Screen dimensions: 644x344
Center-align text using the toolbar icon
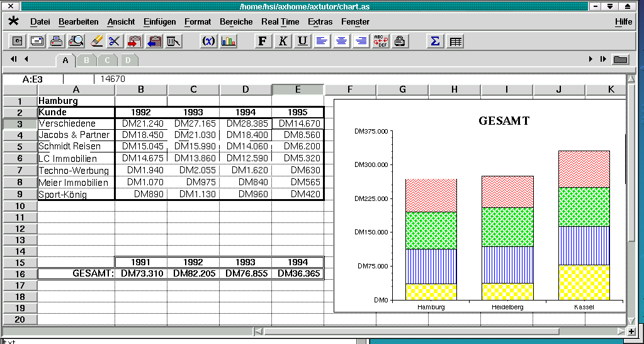point(341,42)
